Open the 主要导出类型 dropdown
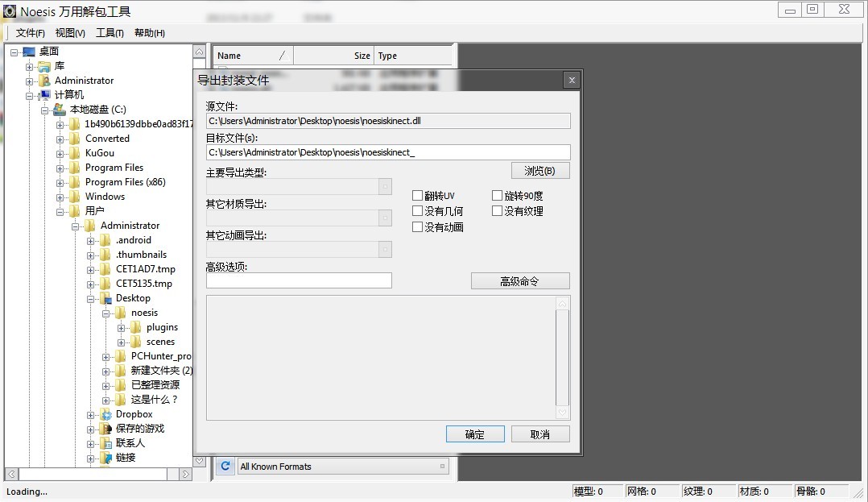This screenshot has height=502, width=868. [385, 186]
